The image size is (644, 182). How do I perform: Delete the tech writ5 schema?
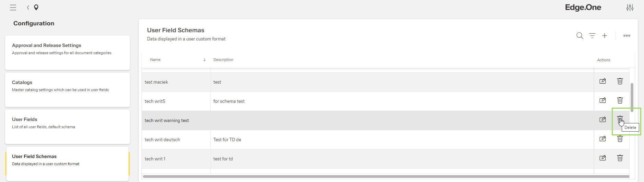[620, 100]
